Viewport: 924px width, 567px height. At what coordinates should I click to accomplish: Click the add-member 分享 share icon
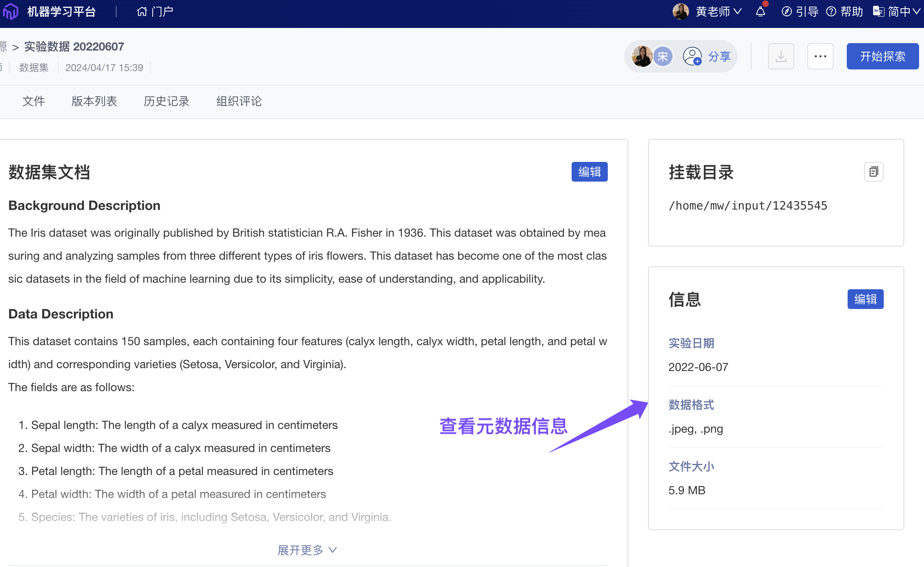click(x=693, y=56)
